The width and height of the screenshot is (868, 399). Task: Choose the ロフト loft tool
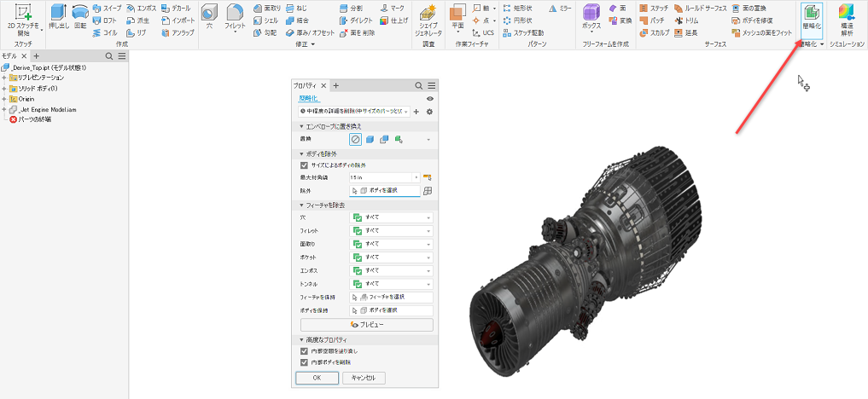click(x=105, y=20)
